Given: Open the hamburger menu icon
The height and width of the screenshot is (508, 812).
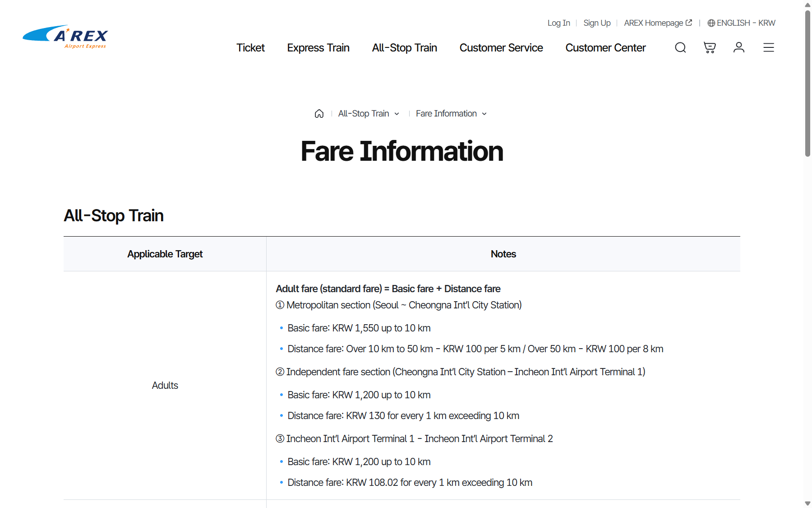Looking at the screenshot, I should tap(769, 47).
